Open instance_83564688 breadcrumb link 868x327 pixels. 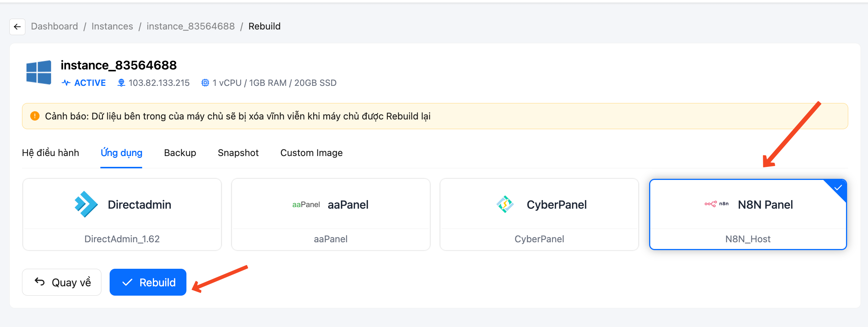point(191,27)
